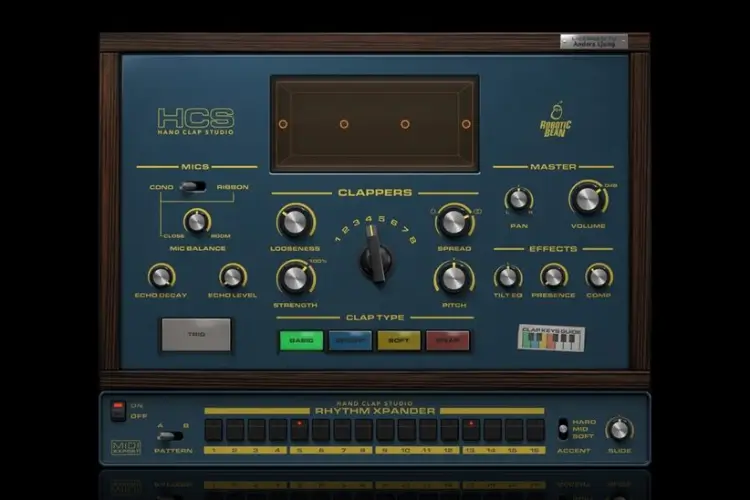This screenshot has width=750, height=500.
Task: Click the Mics section heading
Action: pos(195,167)
